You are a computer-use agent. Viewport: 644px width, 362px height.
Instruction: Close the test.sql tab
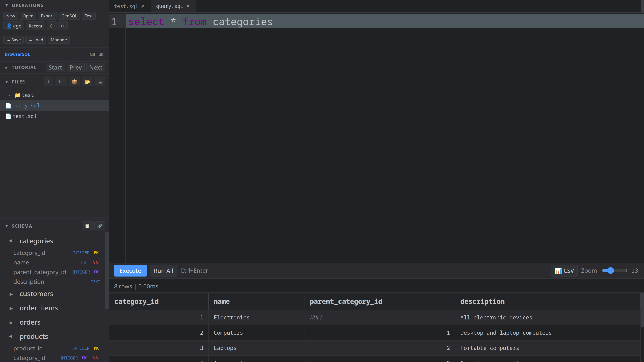point(143,6)
